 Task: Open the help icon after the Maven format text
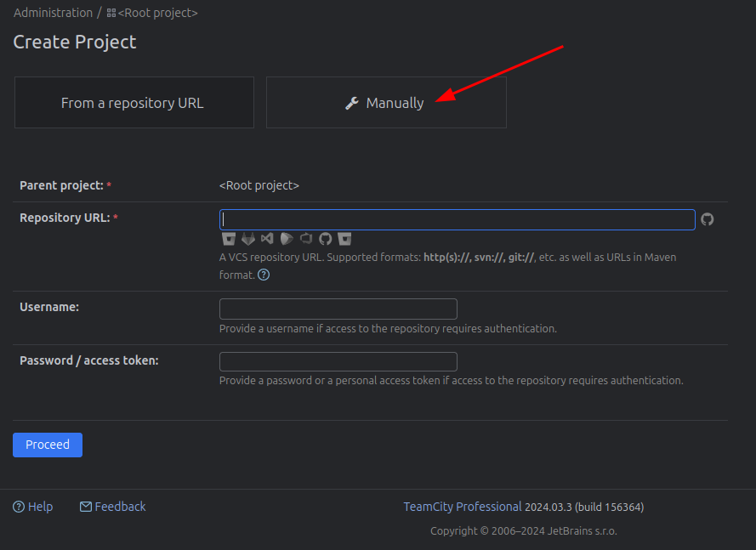coord(264,275)
